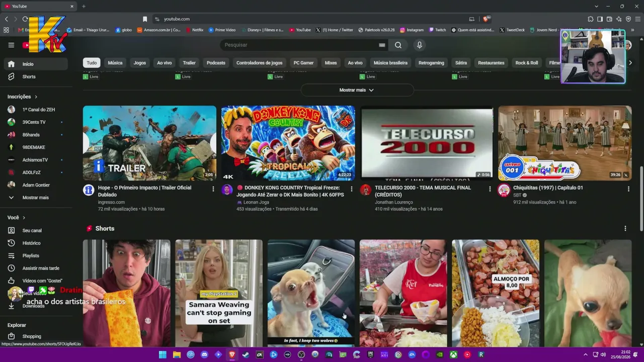Open options menu for Telecurso 2000 video

490,189
